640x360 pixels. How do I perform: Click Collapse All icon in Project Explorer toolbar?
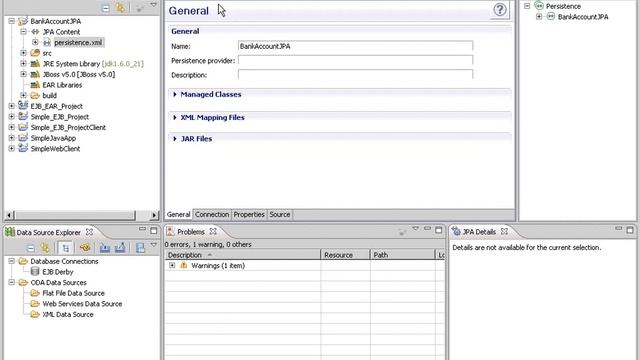(x=105, y=8)
